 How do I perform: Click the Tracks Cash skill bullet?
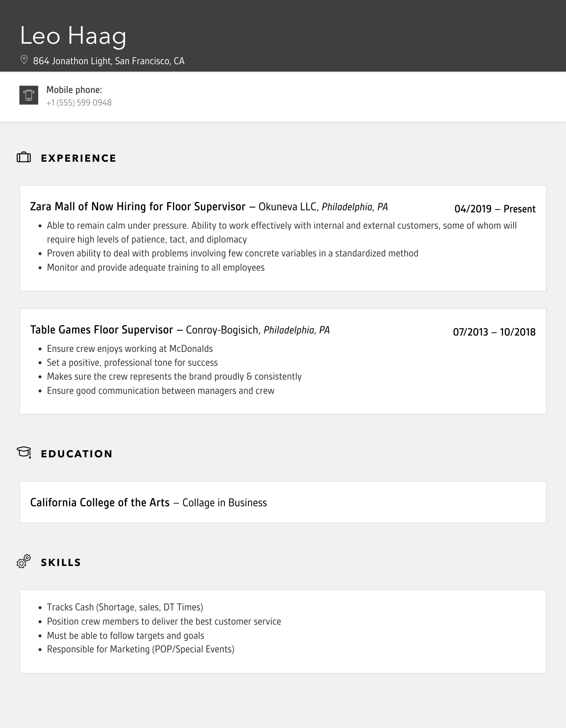point(125,607)
